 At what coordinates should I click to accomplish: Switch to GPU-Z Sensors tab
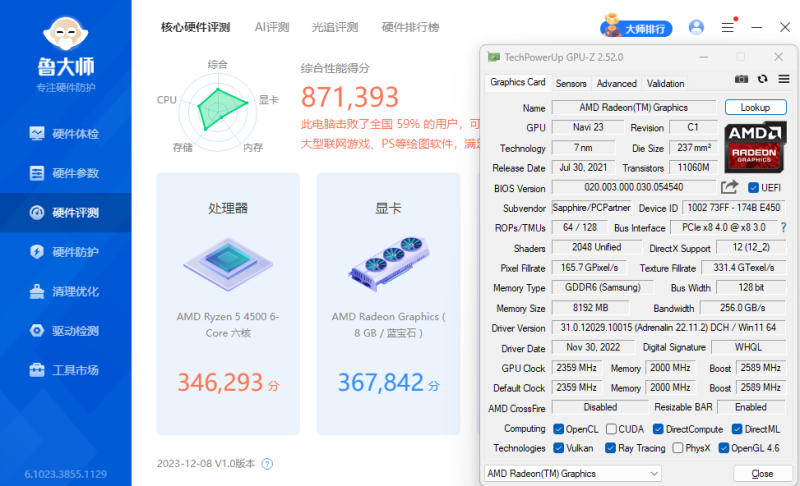[x=571, y=83]
